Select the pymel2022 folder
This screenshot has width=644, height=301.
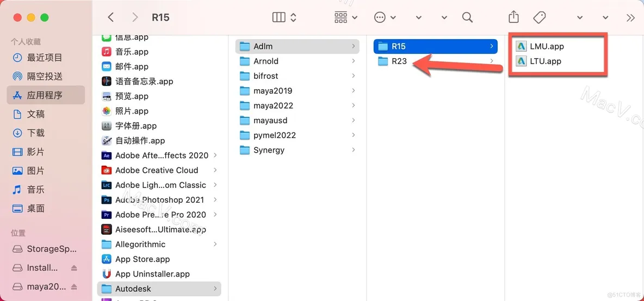(x=298, y=135)
